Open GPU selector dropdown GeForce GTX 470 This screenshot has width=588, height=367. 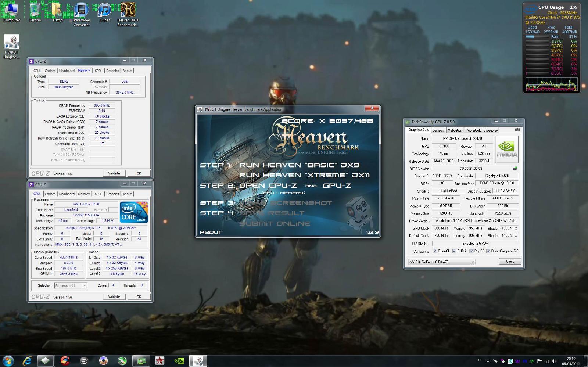[x=442, y=262]
